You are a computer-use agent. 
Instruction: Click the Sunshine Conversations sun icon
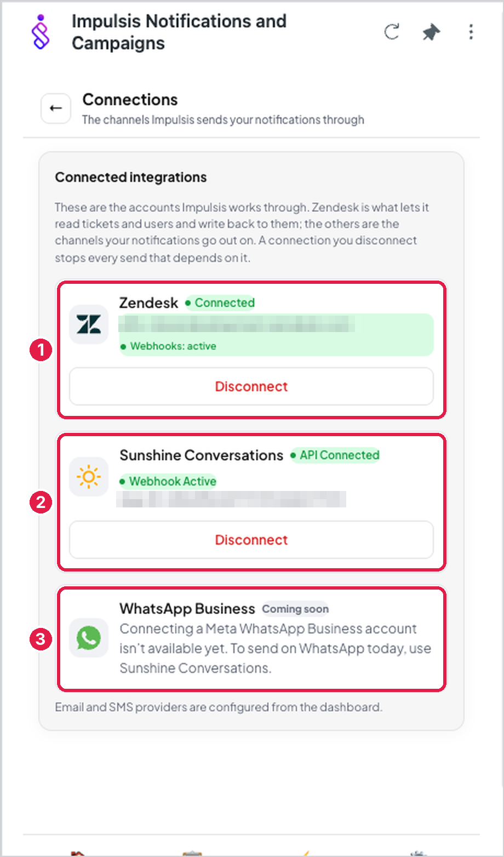tap(89, 477)
